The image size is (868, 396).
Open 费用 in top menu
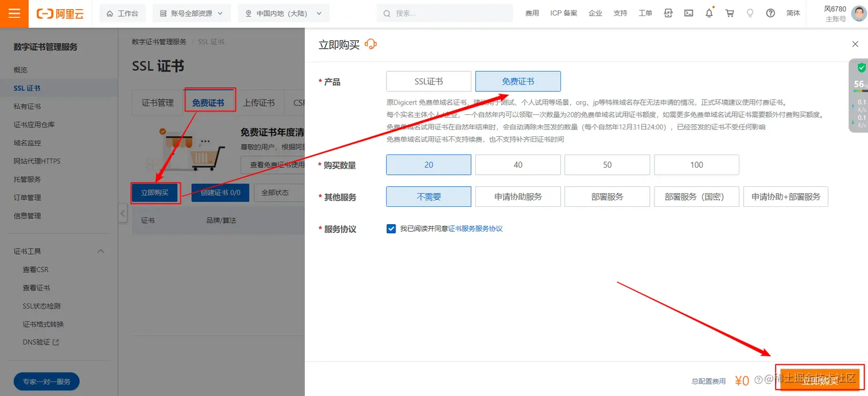[x=532, y=13]
